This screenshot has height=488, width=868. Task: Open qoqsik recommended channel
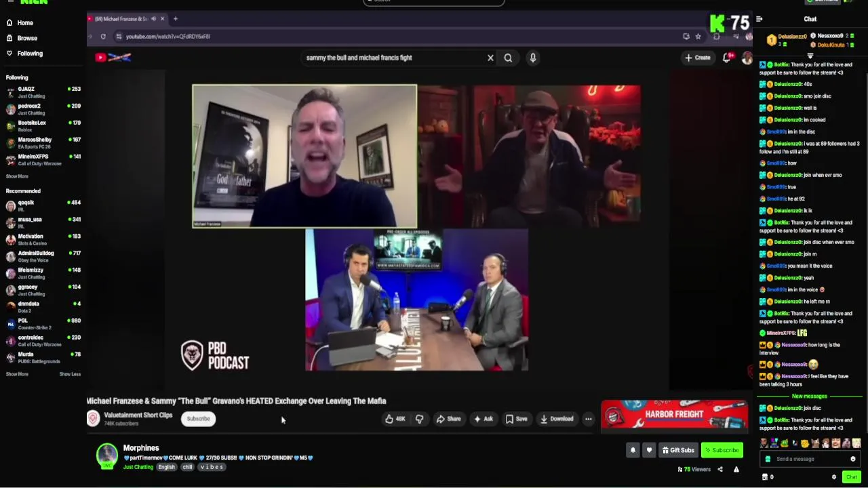(x=43, y=205)
